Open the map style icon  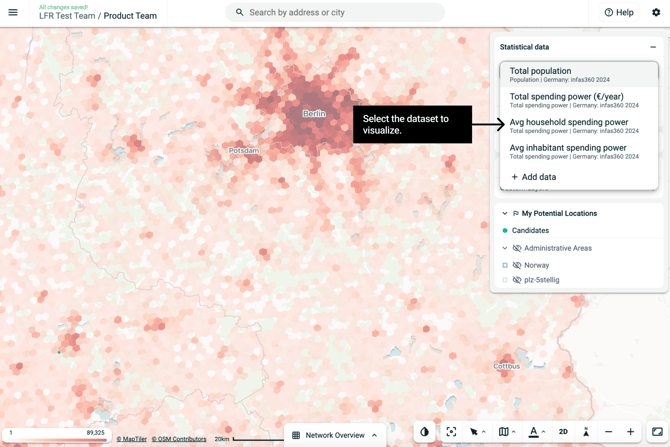point(503,432)
